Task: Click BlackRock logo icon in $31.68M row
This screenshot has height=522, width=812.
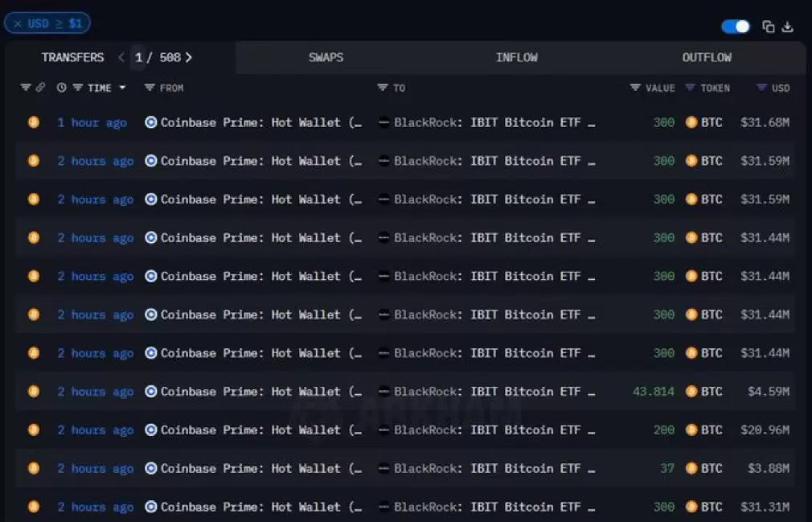Action: coord(383,123)
